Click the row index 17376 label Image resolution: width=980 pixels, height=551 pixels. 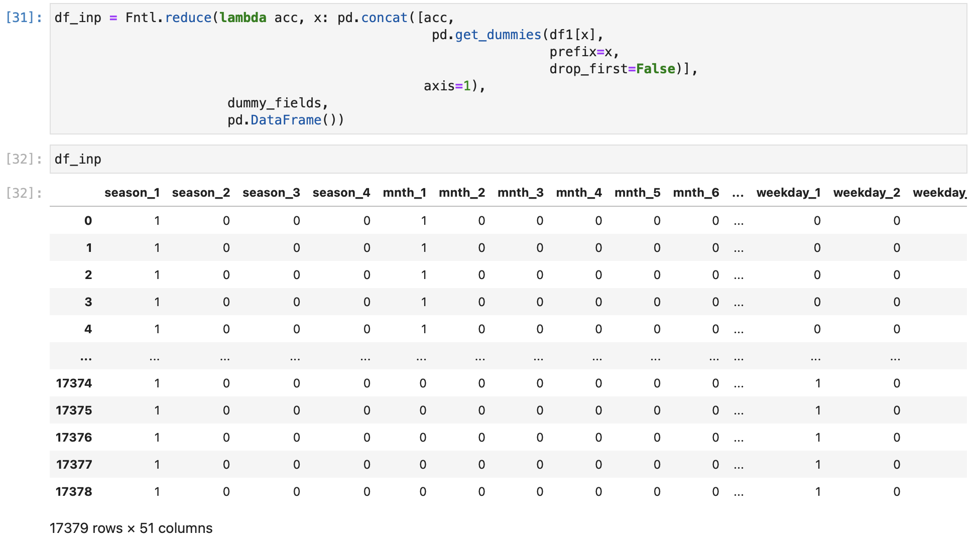click(x=74, y=438)
